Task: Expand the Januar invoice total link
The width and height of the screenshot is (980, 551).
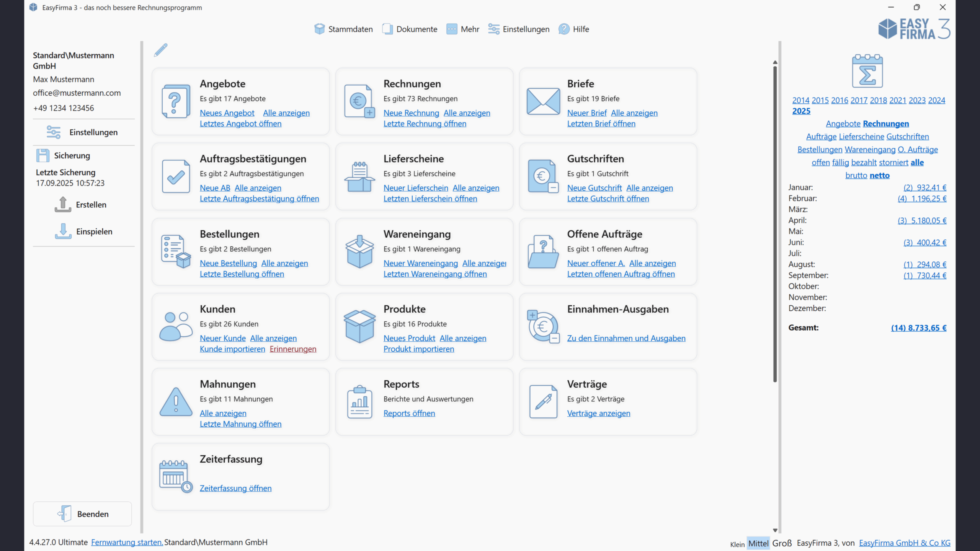Action: click(x=924, y=187)
